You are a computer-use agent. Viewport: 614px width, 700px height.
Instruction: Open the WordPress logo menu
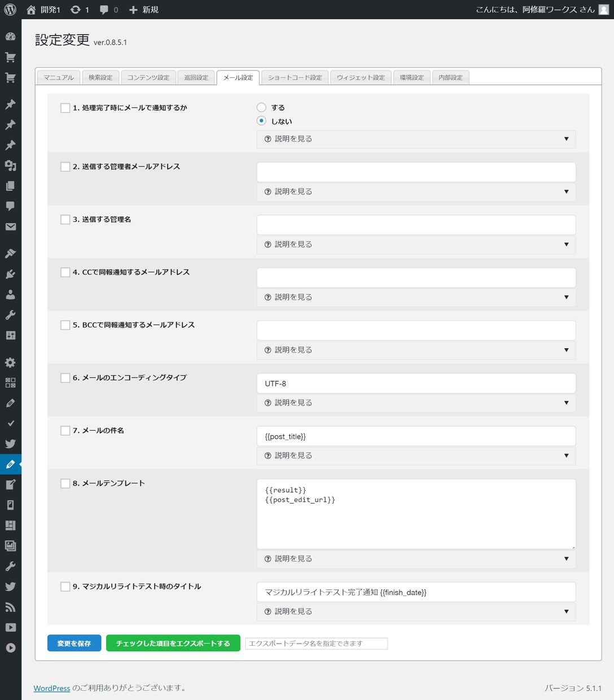click(x=10, y=10)
